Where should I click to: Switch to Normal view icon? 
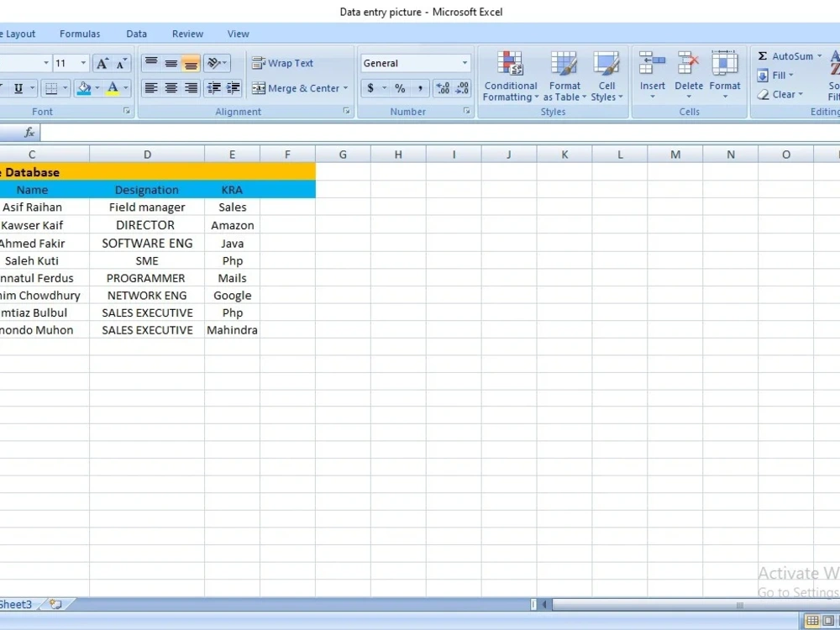point(812,621)
